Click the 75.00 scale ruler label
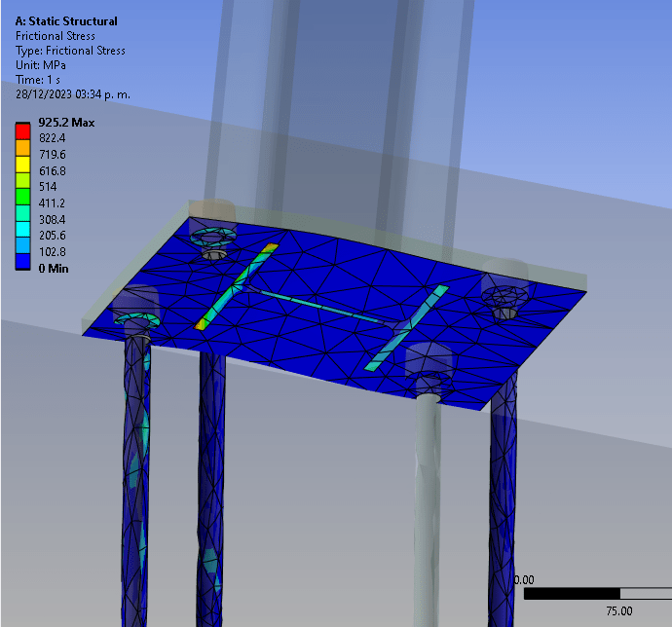Viewport: 672px width, 627px height. (618, 611)
